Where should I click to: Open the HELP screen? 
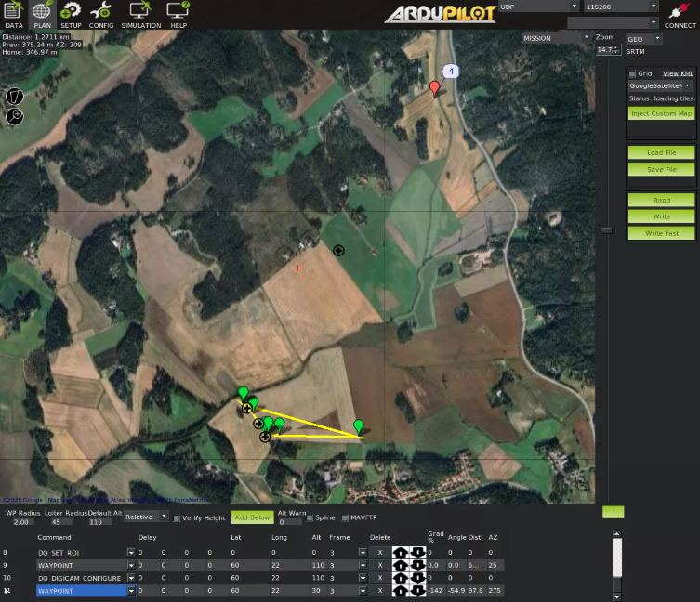click(x=178, y=15)
